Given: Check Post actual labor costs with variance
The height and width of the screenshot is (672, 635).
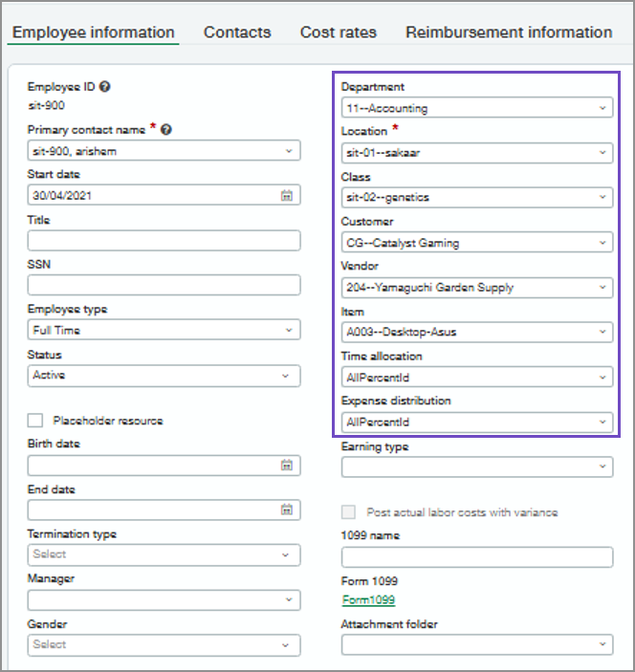Looking at the screenshot, I should [x=349, y=512].
